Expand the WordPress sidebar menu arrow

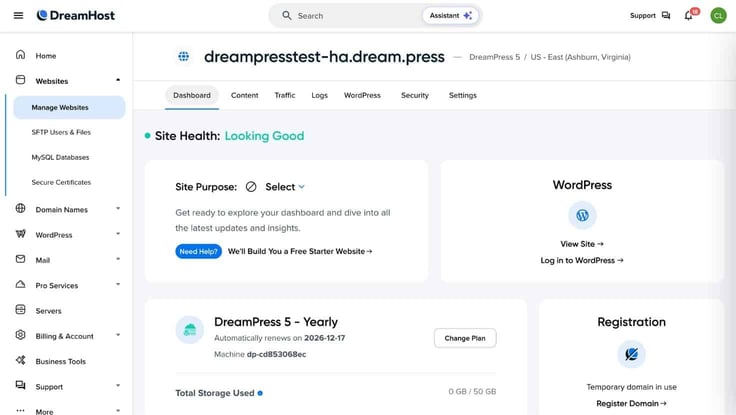118,234
